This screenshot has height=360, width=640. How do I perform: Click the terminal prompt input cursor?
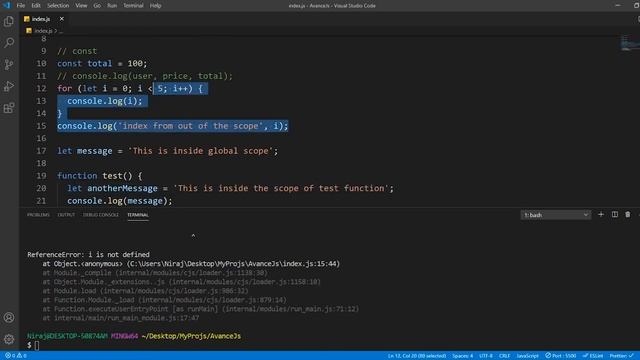click(37, 345)
